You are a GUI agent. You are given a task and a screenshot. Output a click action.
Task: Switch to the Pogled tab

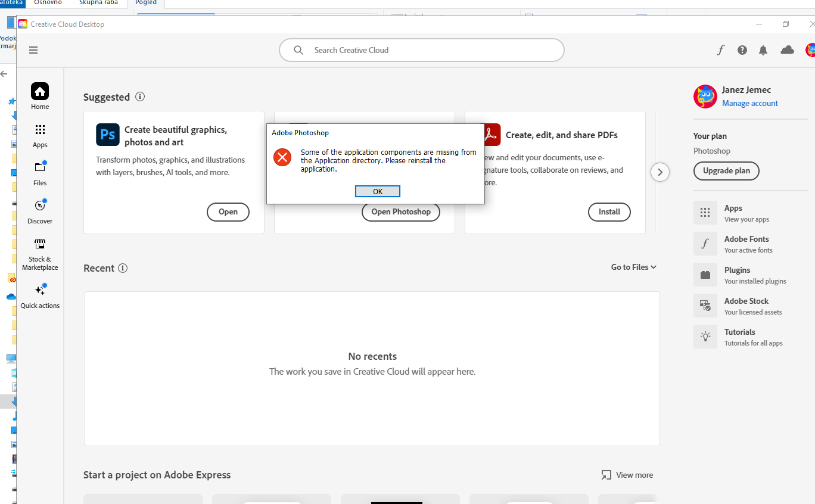[145, 2]
